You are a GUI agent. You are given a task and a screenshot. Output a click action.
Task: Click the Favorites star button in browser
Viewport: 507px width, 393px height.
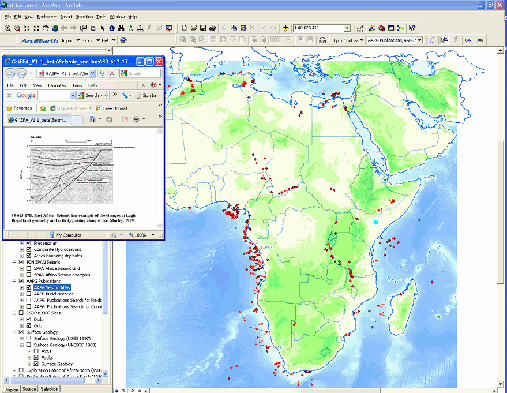point(19,108)
